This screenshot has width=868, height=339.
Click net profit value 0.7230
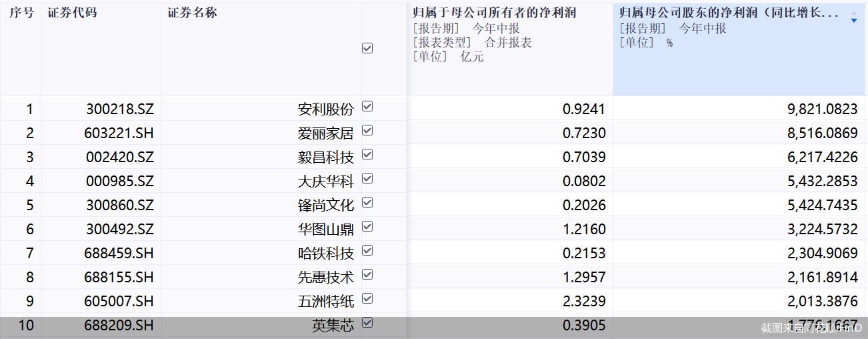click(585, 133)
